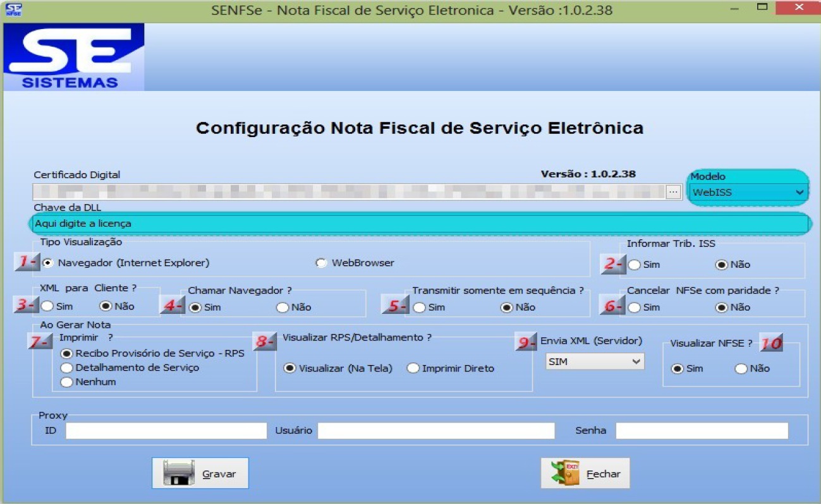Select the WebBrowser visualization option
Image resolution: width=821 pixels, height=504 pixels.
click(322, 263)
